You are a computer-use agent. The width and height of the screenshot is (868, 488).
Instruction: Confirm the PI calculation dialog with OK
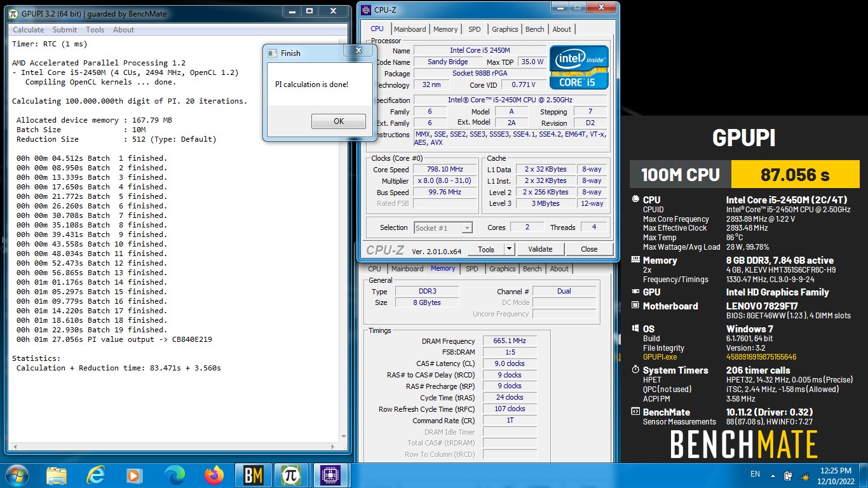tap(339, 121)
